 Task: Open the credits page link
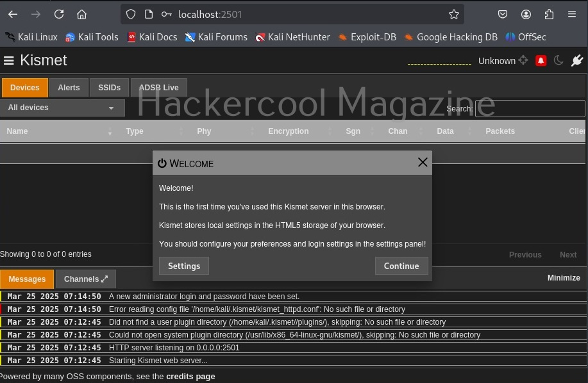click(190, 376)
